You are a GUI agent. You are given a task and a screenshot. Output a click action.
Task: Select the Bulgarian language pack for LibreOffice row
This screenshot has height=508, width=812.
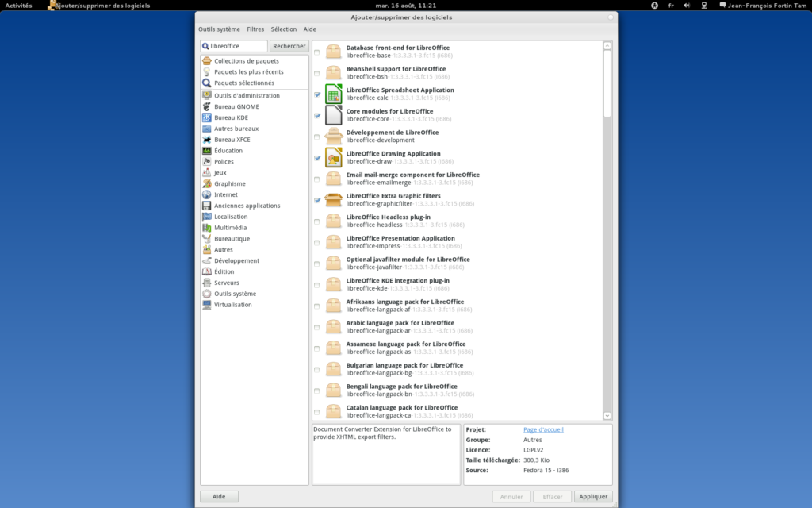tap(458, 369)
